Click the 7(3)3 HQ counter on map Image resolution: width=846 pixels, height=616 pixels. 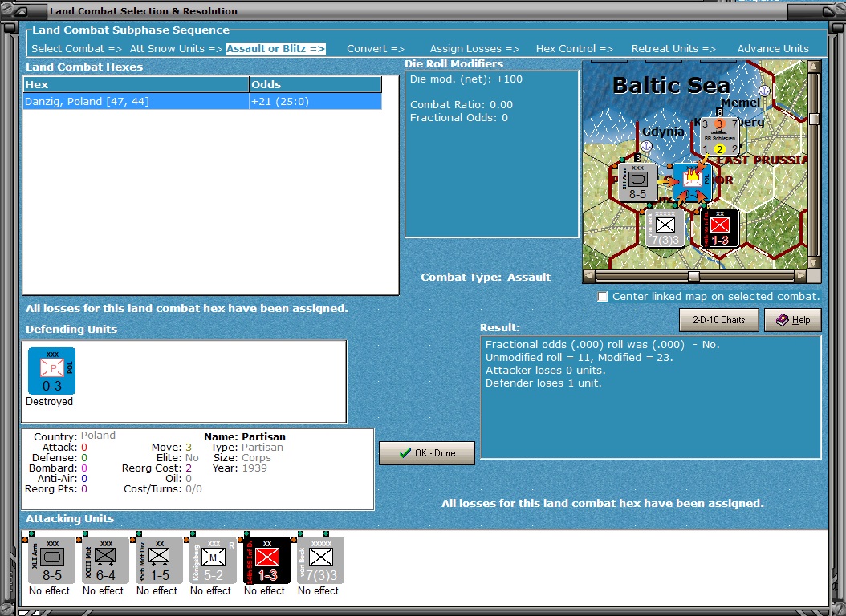point(665,228)
